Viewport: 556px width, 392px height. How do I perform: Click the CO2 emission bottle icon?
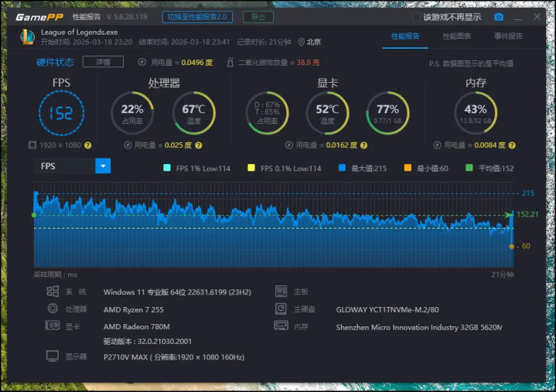230,63
